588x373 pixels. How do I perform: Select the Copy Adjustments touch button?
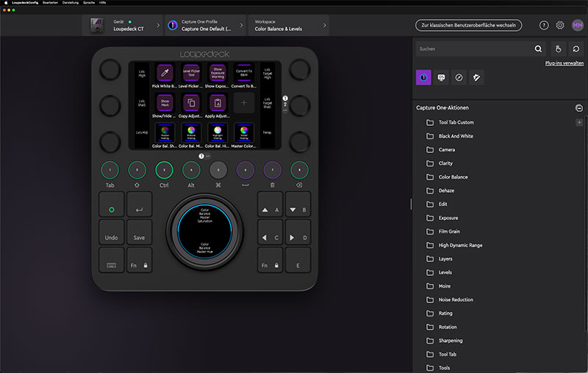(191, 103)
